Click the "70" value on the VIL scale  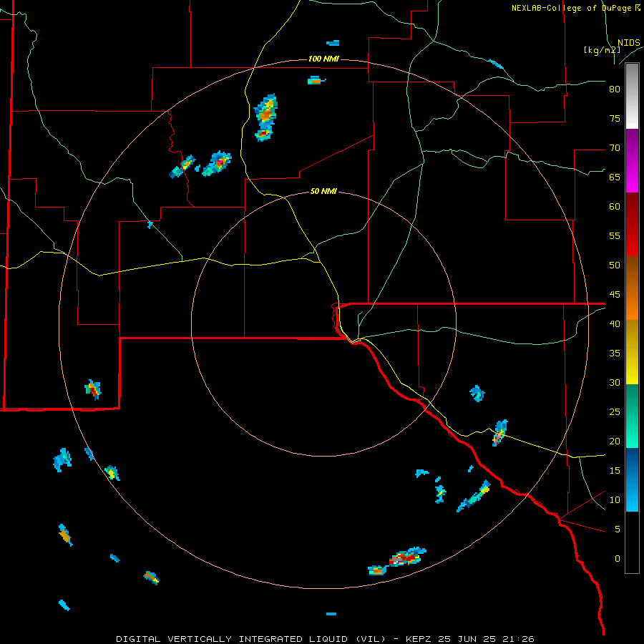615,148
